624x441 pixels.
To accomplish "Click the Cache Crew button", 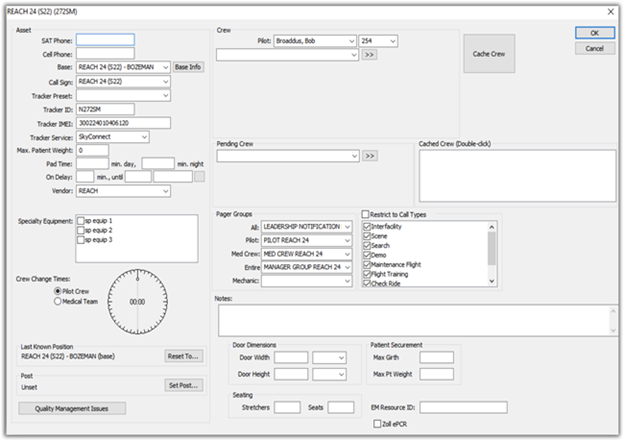I will pos(489,54).
